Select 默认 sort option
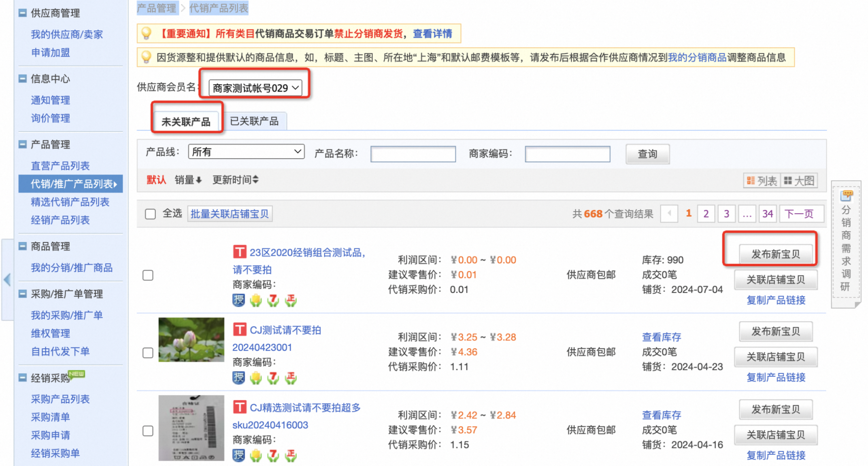868x466 pixels. pos(156,180)
